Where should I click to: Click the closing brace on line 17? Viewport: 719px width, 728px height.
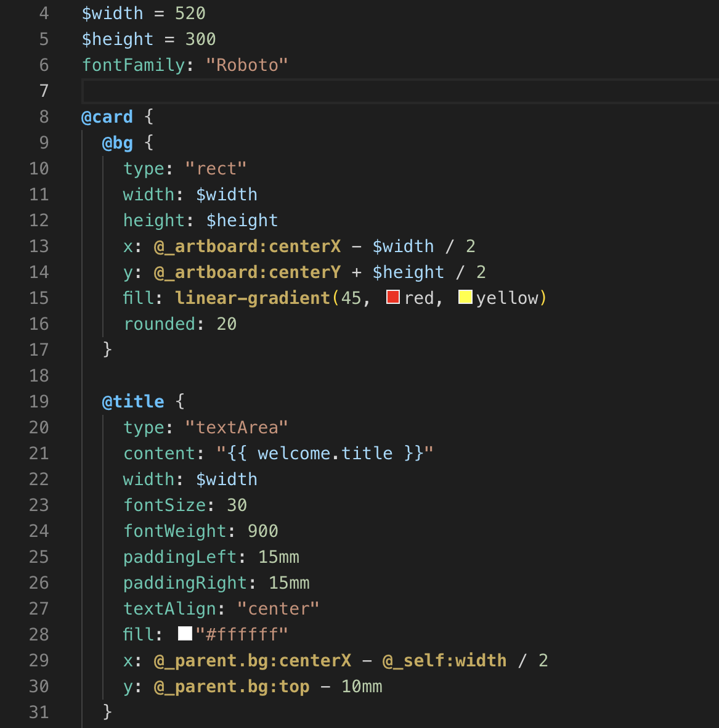point(107,350)
